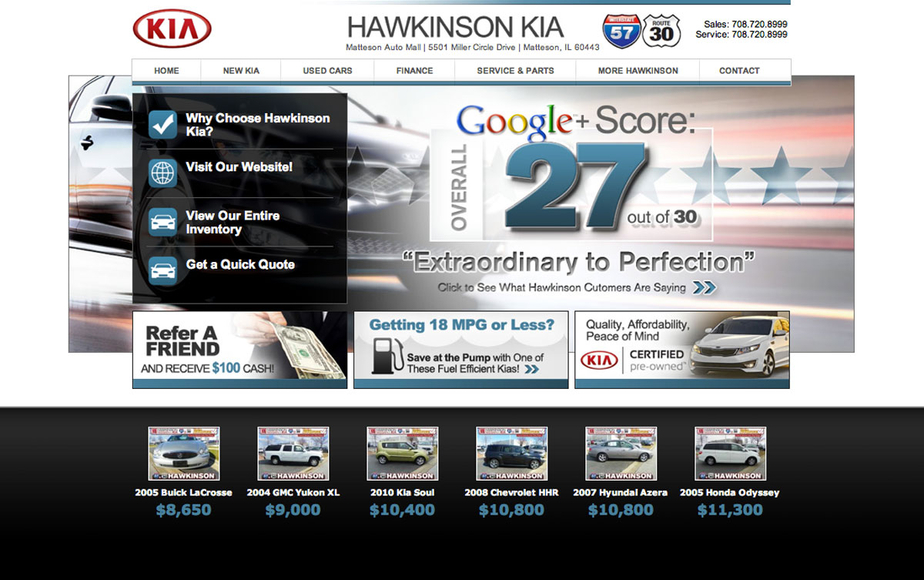Open the 2005 Buick LaCrosse photo
This screenshot has height=580, width=924.
tap(183, 454)
